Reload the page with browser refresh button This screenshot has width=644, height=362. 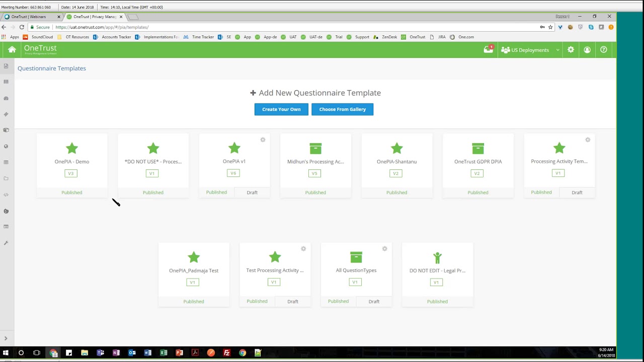click(22, 27)
